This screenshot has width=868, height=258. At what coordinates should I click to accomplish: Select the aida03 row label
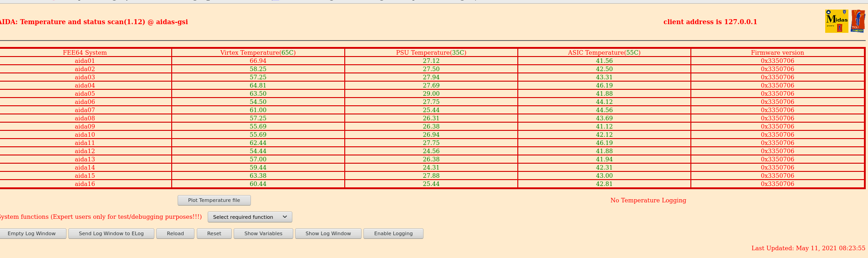pos(85,77)
